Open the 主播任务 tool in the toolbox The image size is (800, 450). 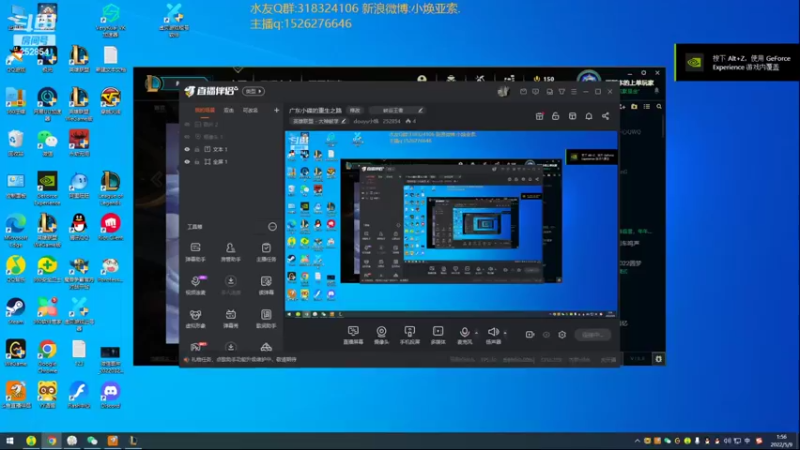[266, 252]
